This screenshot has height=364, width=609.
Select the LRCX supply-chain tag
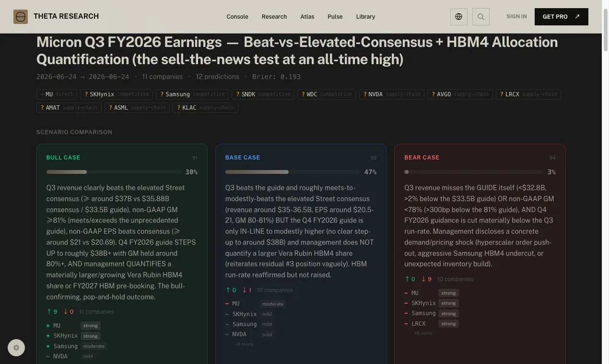[x=528, y=94]
